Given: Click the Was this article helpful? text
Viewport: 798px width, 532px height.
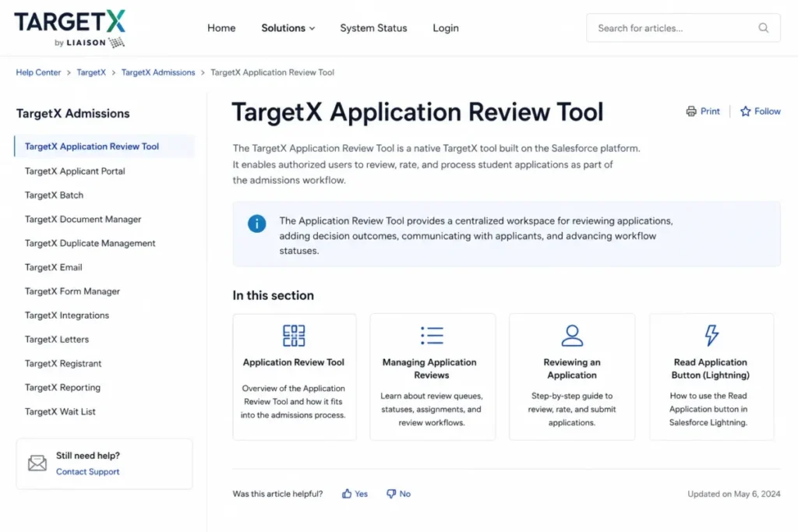Looking at the screenshot, I should pos(278,494).
